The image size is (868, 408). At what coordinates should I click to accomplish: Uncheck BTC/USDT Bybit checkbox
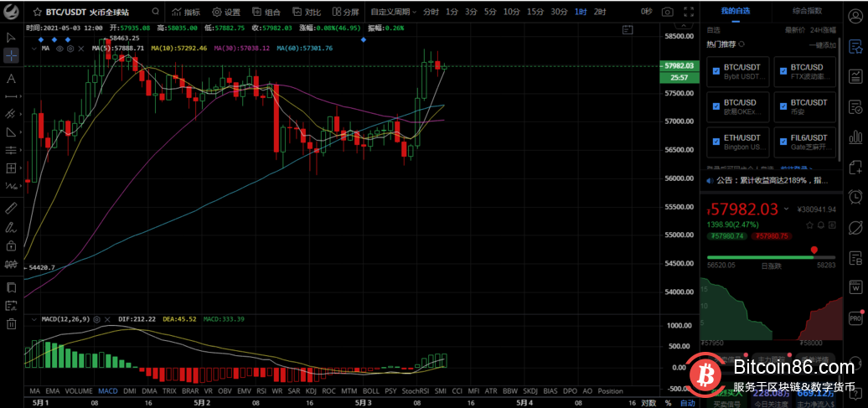(716, 71)
